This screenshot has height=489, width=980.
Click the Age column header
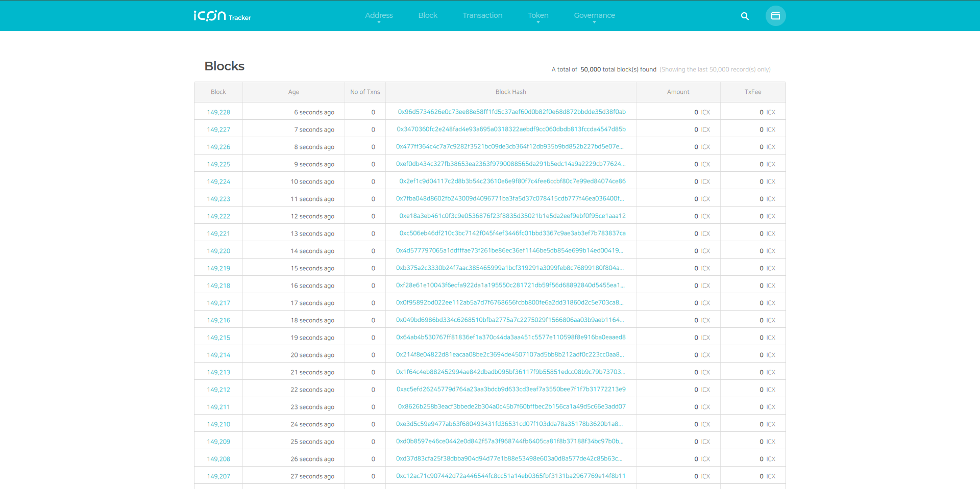293,92
